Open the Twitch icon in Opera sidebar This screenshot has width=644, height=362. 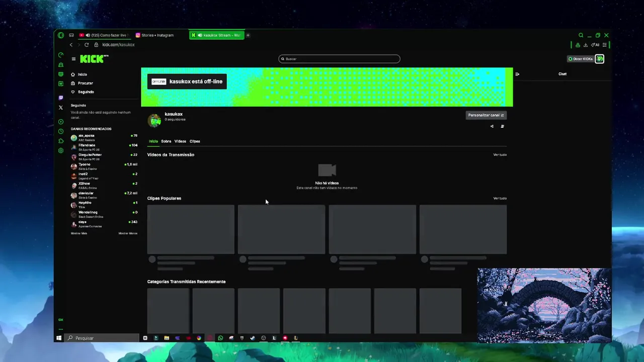(x=61, y=98)
